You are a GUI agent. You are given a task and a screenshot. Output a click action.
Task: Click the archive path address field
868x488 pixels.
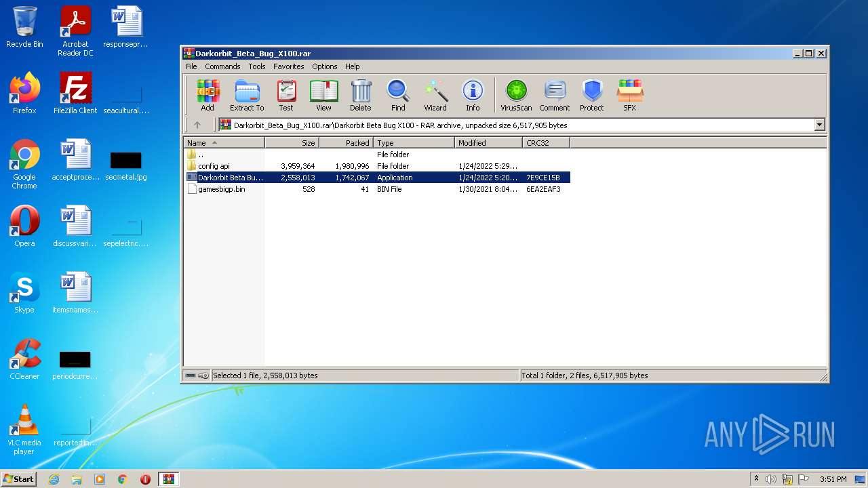click(516, 125)
